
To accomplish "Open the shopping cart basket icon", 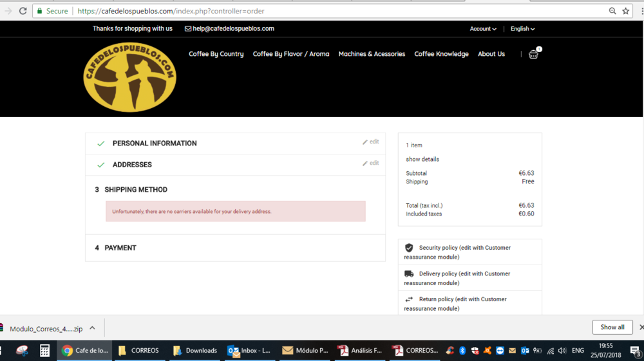I will coord(533,54).
